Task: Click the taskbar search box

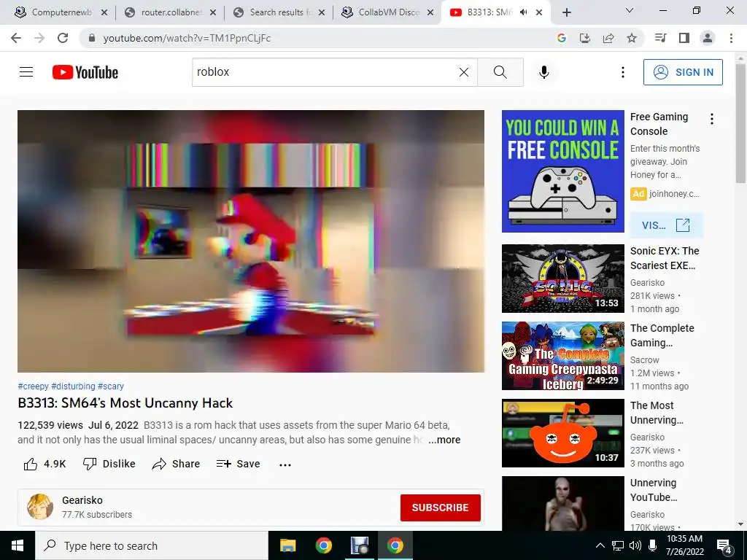Action: point(152,545)
